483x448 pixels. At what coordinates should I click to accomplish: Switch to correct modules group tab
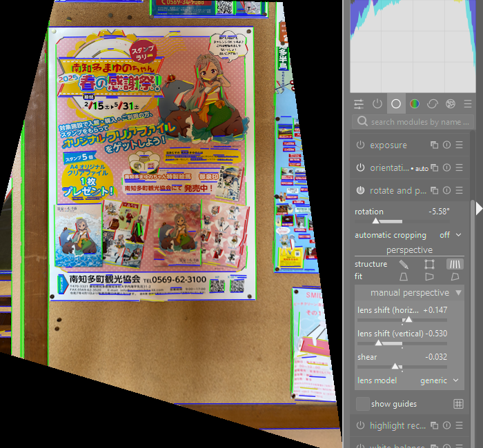point(433,104)
